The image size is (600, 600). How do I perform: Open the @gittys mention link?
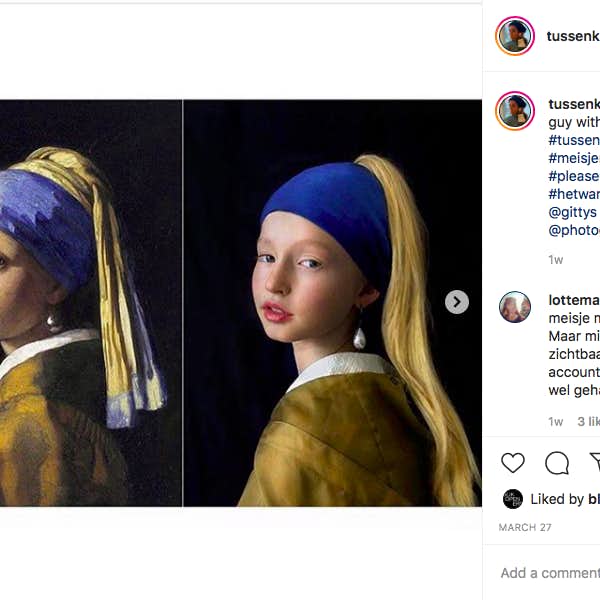[573, 212]
